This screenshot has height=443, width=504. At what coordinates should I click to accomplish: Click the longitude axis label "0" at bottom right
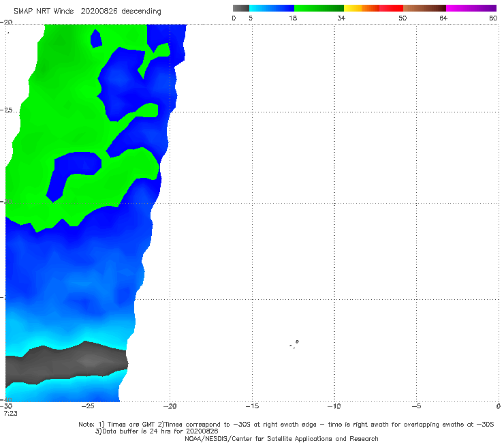tap(499, 406)
